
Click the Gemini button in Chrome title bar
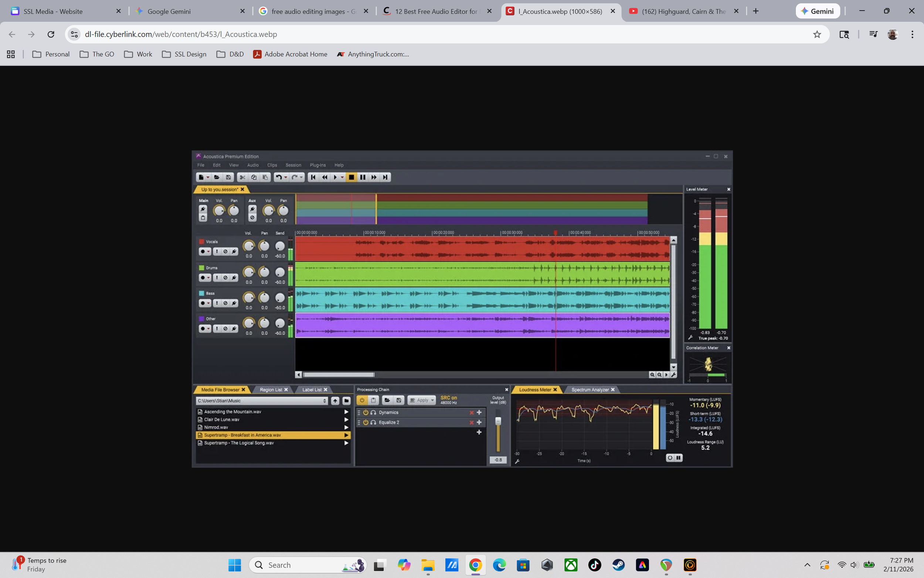818,11
